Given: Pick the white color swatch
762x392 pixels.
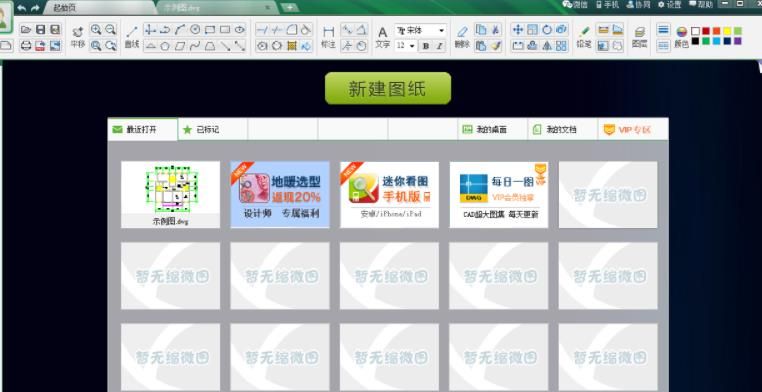Looking at the screenshot, I should coord(695,31).
